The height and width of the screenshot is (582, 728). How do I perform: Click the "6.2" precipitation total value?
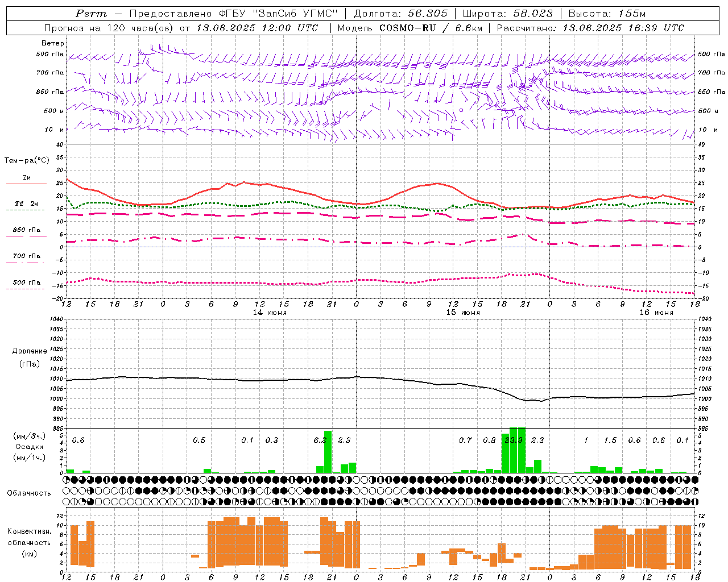[320, 440]
